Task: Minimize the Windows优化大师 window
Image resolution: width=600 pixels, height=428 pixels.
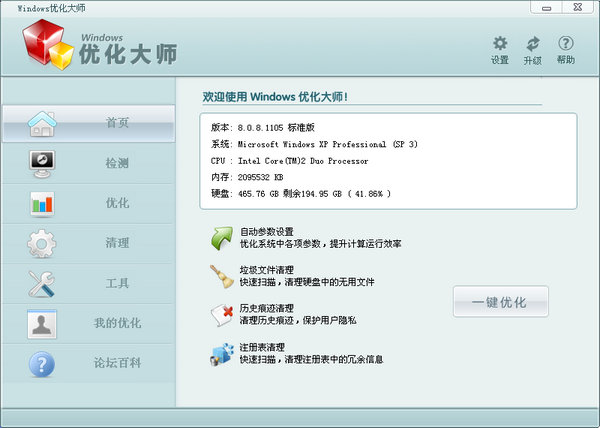Action: pos(546,8)
